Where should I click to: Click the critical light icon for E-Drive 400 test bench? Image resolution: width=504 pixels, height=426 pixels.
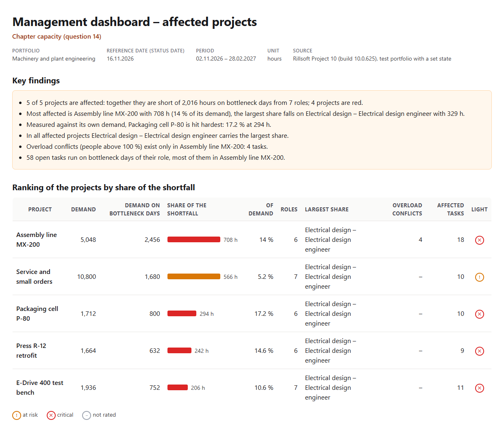[480, 388]
